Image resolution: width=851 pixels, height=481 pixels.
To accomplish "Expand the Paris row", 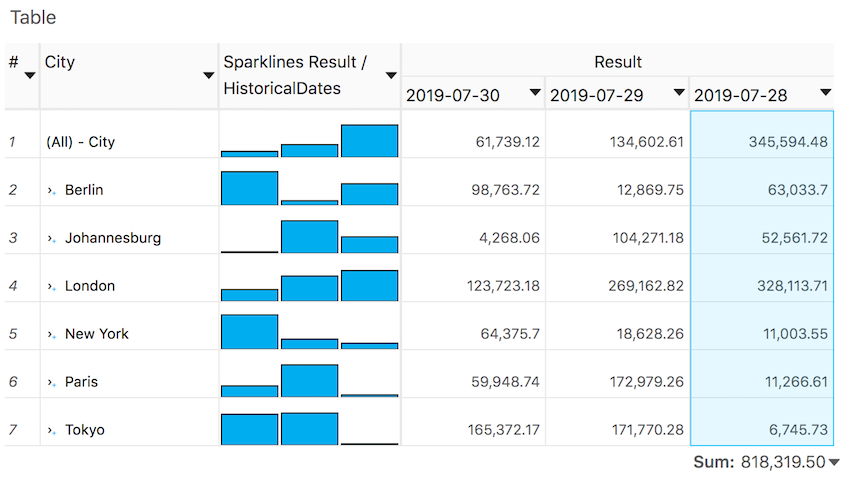I will point(51,383).
